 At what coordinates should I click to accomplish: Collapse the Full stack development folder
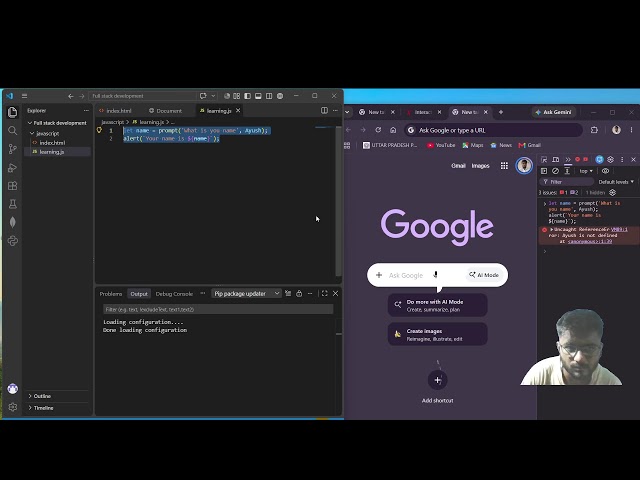57,123
